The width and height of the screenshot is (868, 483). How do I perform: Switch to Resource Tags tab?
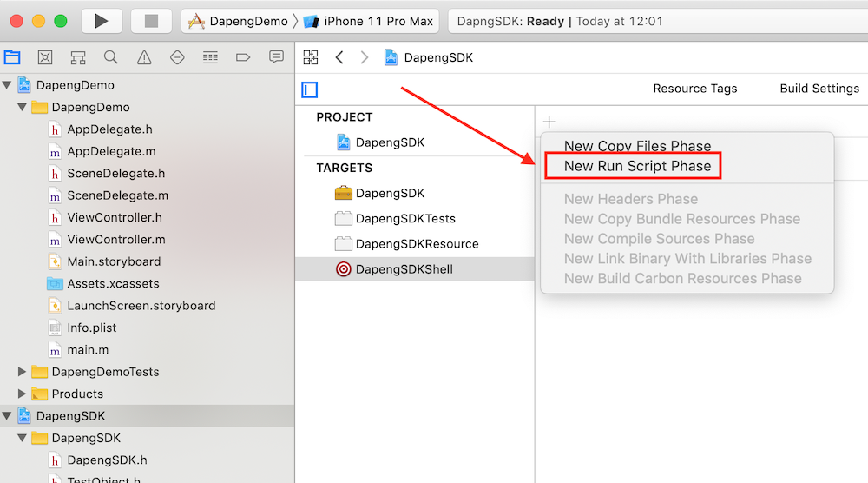[x=694, y=89]
